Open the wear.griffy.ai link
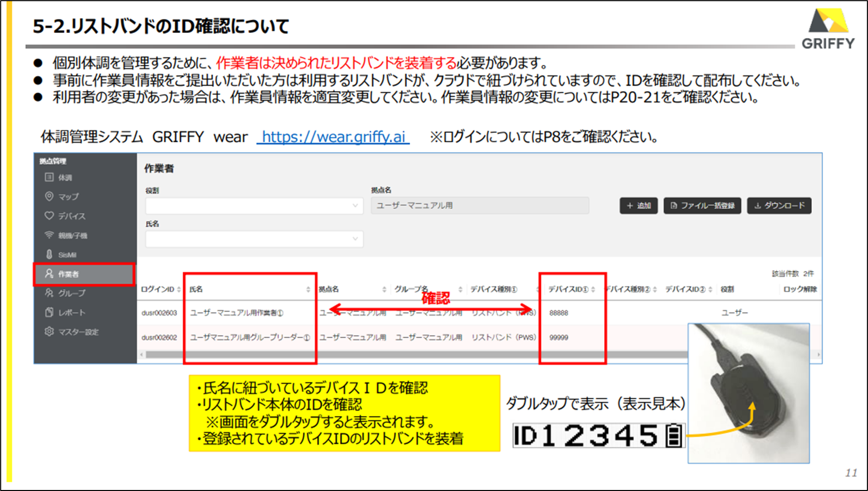This screenshot has height=491, width=868. coord(333,137)
